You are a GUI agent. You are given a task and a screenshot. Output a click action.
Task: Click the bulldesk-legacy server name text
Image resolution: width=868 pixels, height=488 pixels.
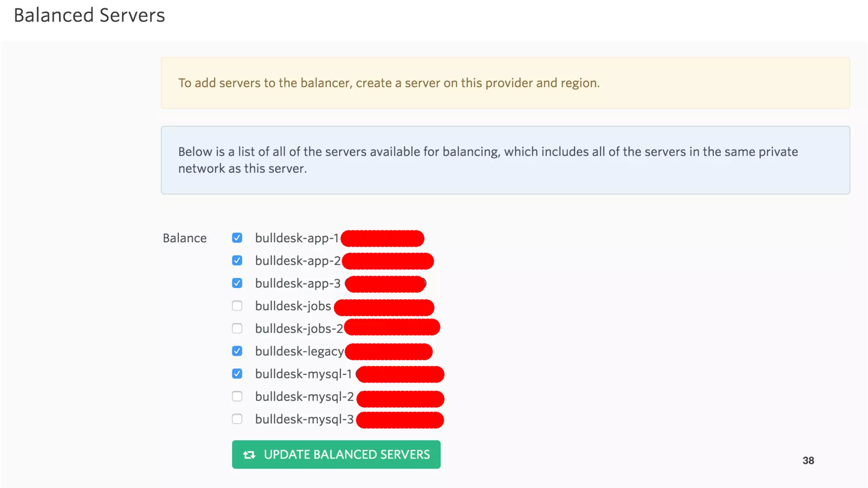point(299,352)
